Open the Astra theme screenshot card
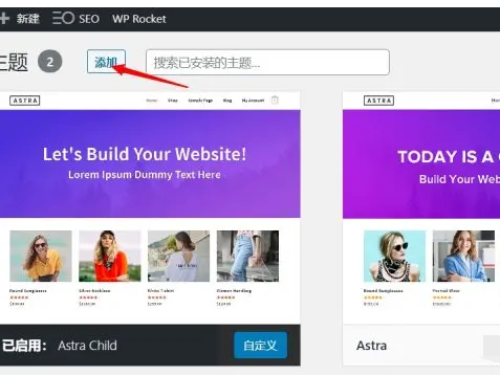Screen dimensions: 500x375 [421, 208]
